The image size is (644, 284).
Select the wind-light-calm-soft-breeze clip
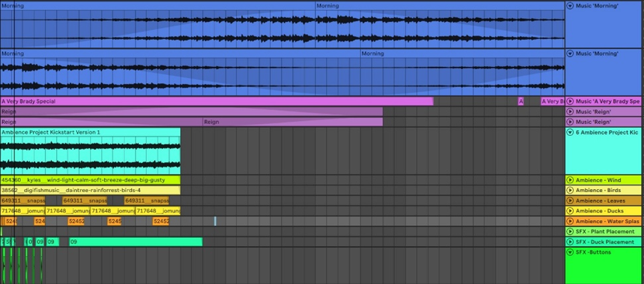(90, 180)
